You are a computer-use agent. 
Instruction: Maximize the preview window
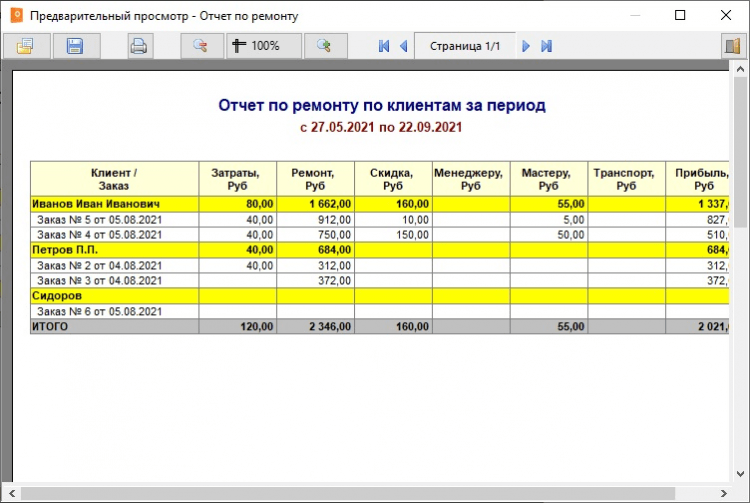pos(680,15)
